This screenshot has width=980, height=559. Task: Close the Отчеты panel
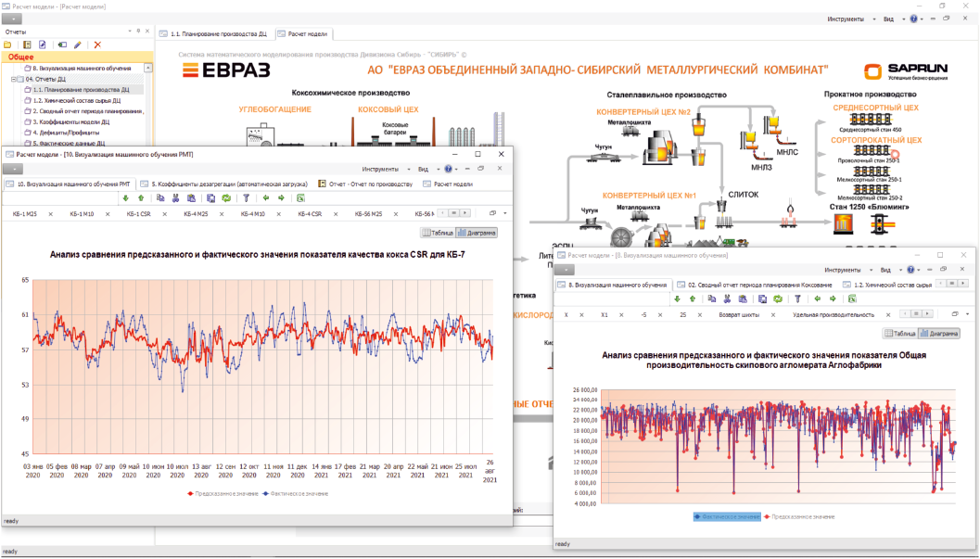coord(147,32)
